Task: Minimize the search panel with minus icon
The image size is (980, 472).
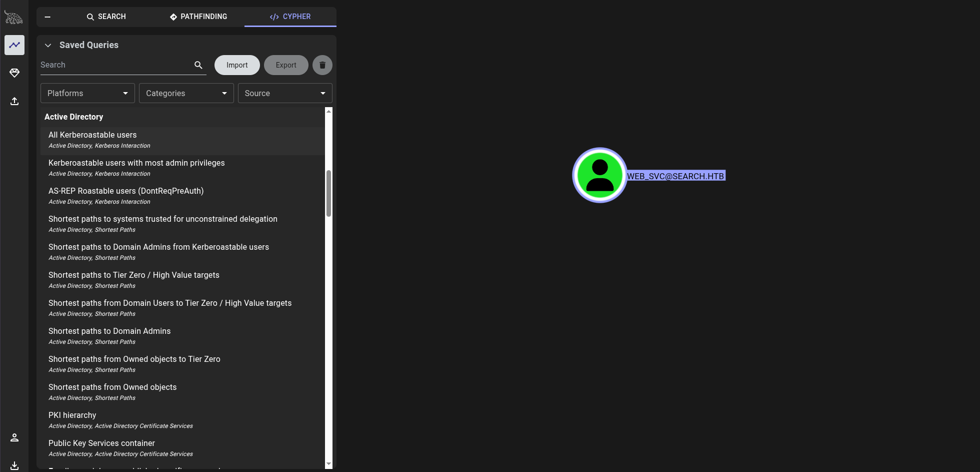Action: point(47,17)
